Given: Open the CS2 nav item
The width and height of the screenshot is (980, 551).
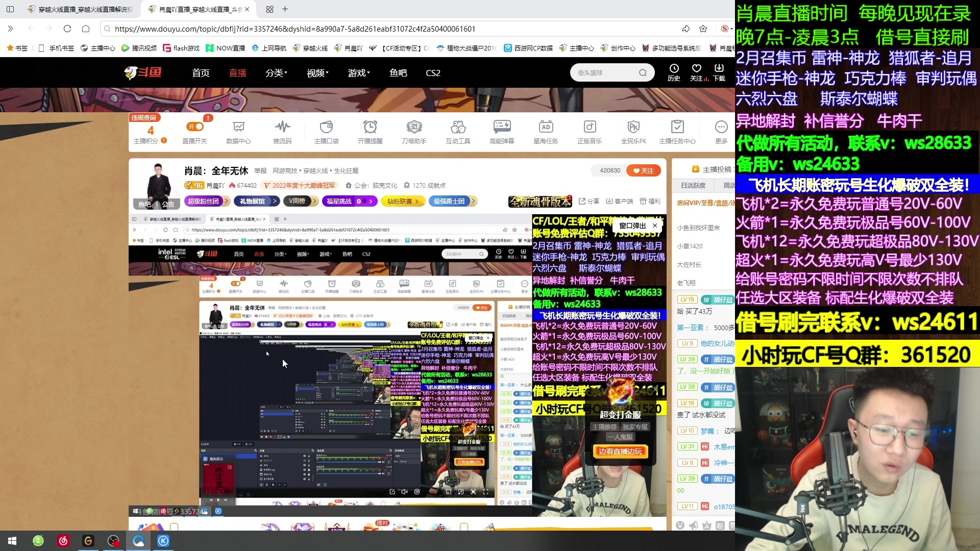Looking at the screenshot, I should [x=433, y=73].
